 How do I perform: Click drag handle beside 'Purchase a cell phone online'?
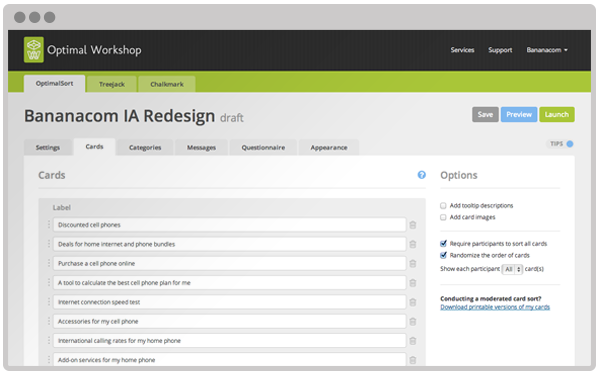(49, 263)
